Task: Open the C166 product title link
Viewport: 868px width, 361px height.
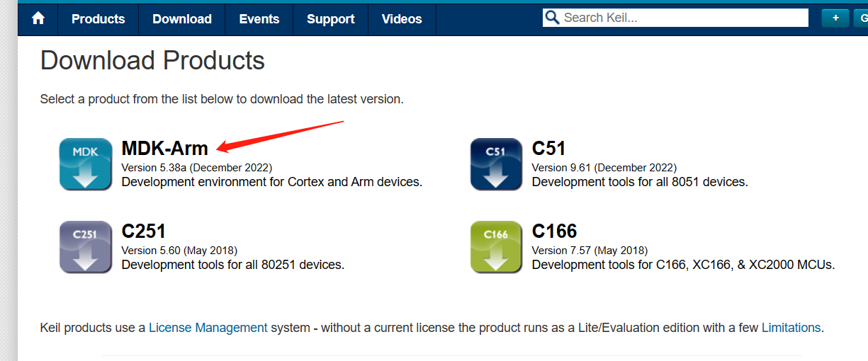Action: [x=555, y=231]
